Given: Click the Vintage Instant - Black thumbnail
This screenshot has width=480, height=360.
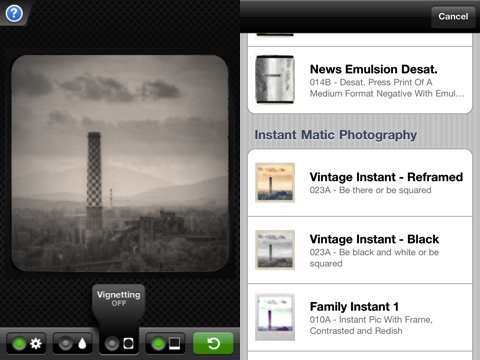Looking at the screenshot, I should pyautogui.click(x=275, y=250).
